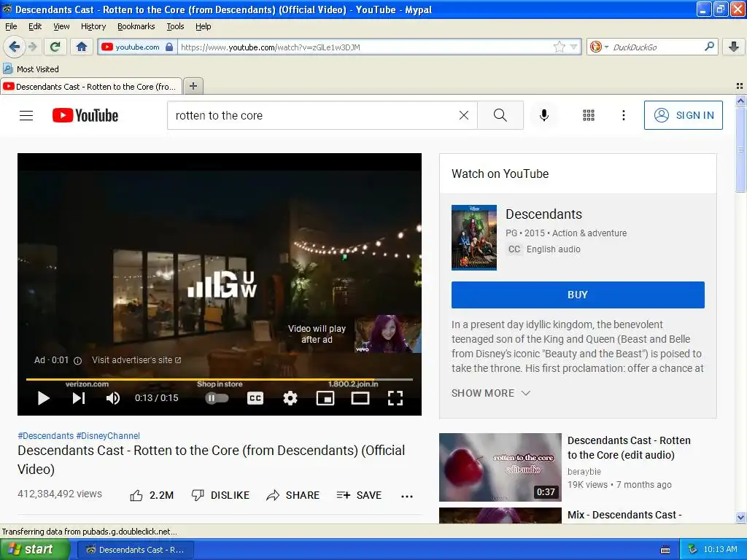This screenshot has height=560, width=747.
Task: Click the #Descendants hashtag link
Action: point(46,436)
